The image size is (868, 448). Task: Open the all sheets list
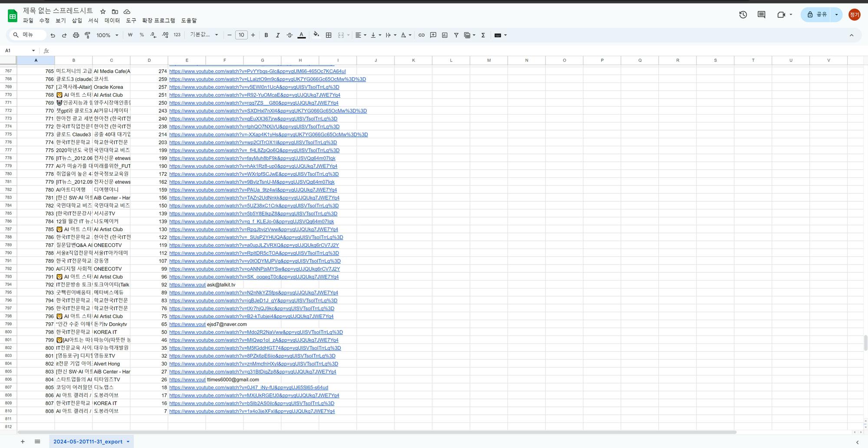pos(37,441)
